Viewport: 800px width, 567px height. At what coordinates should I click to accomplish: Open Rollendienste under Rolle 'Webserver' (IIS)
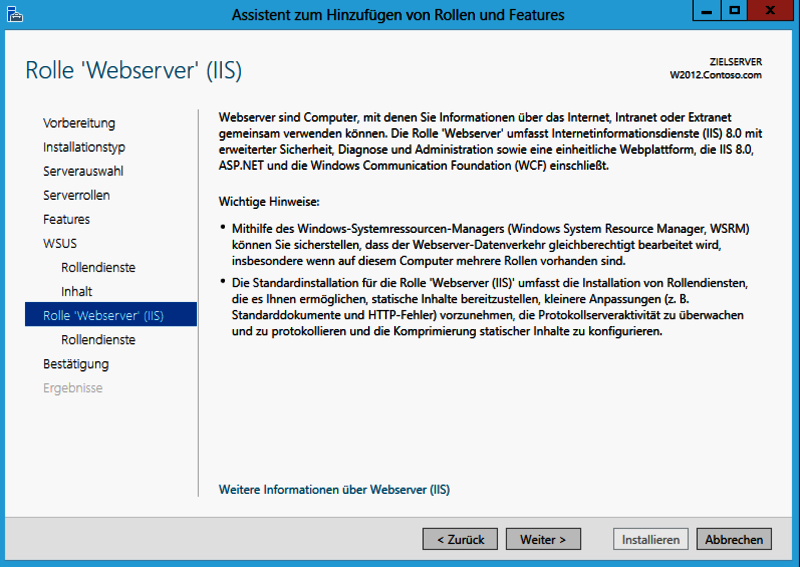pos(98,339)
